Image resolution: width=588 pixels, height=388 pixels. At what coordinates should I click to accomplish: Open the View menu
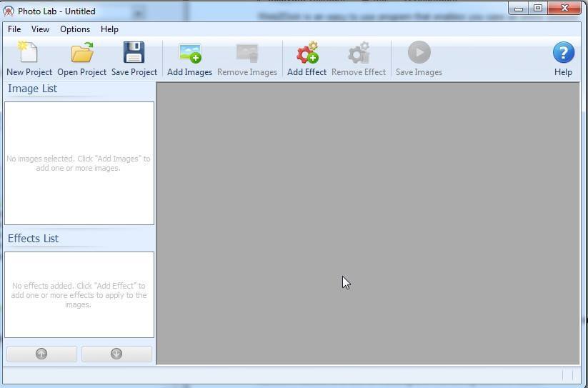40,29
